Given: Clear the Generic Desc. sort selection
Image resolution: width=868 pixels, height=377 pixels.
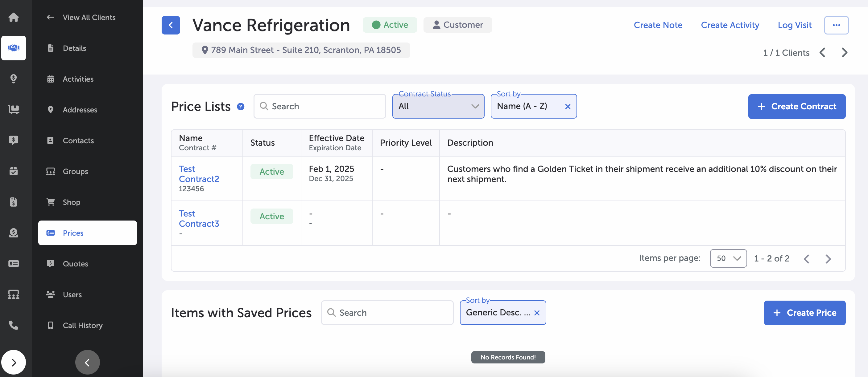Looking at the screenshot, I should [537, 313].
